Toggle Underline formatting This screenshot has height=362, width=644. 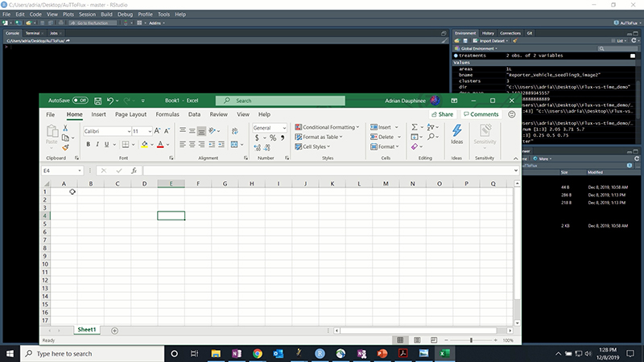[x=107, y=145]
